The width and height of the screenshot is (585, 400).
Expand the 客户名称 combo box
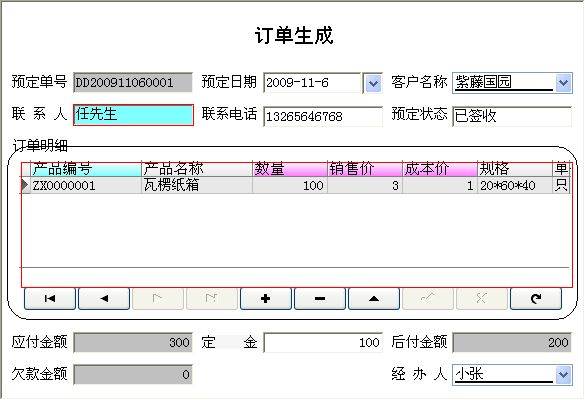coord(563,83)
